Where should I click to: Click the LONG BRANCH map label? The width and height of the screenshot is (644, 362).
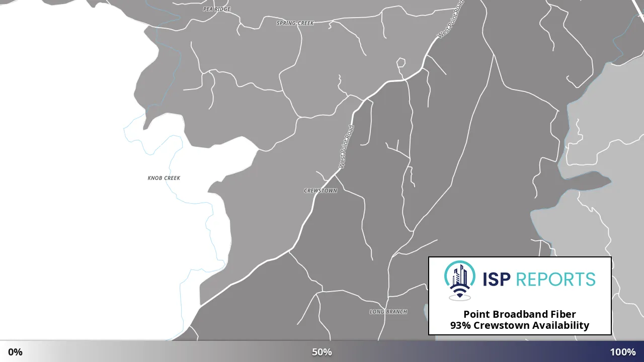pos(388,312)
